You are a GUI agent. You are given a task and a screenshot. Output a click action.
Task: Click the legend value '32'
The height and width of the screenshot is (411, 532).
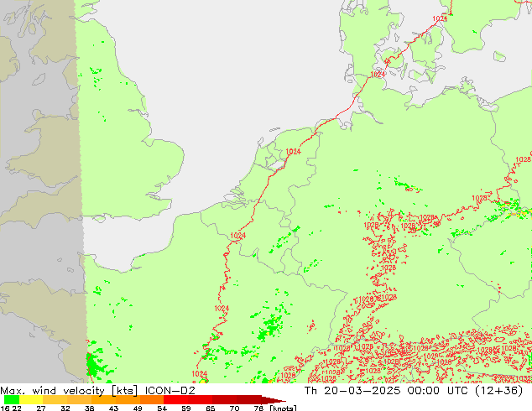(65, 408)
